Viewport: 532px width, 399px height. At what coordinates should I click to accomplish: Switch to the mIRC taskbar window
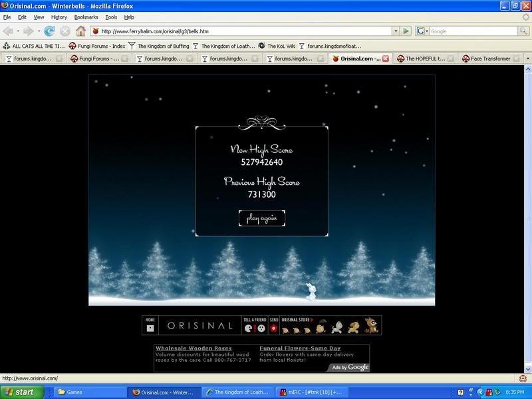[x=311, y=392]
